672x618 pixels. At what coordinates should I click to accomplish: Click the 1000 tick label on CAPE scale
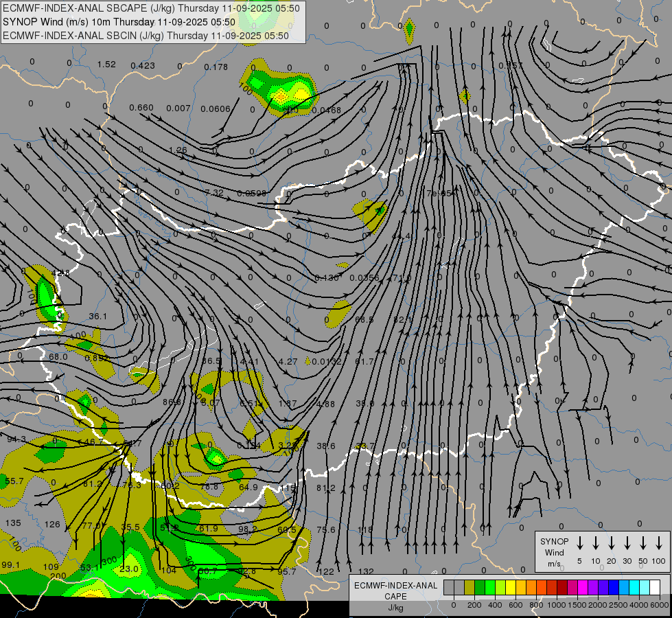(556, 605)
